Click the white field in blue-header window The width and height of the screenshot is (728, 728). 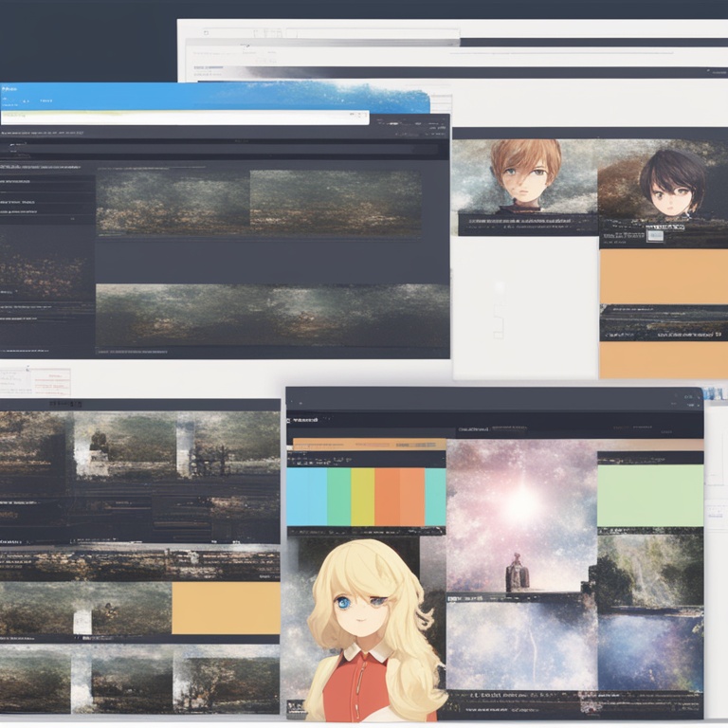click(185, 118)
